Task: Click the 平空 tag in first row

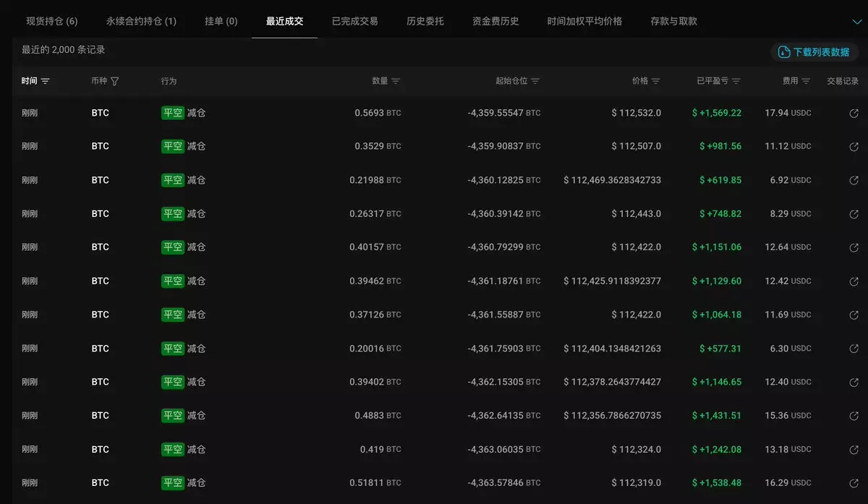Action: pos(173,114)
